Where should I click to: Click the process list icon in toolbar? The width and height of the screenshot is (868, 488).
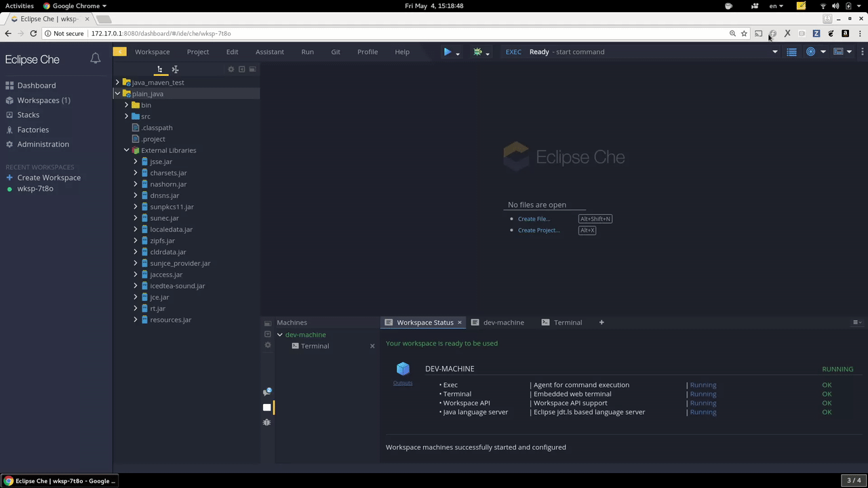click(791, 52)
